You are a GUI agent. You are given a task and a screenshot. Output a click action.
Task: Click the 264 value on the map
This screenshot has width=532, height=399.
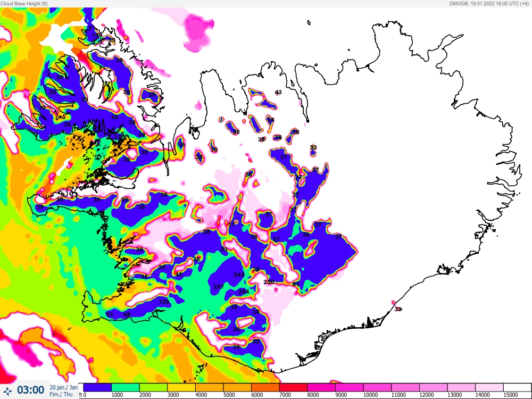[244, 292]
